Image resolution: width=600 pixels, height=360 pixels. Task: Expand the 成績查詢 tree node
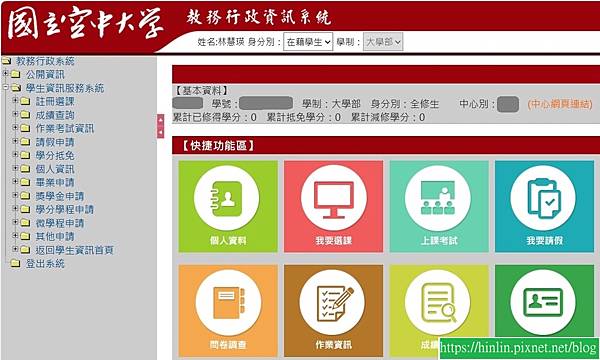click(x=15, y=114)
